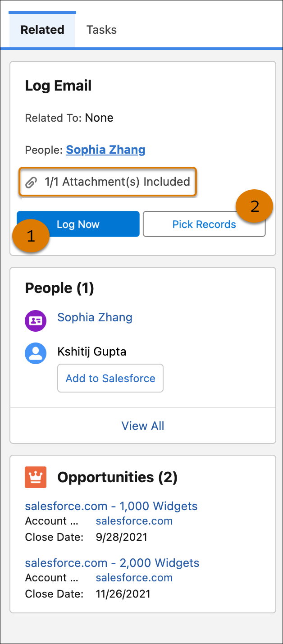This screenshot has height=644, width=283.
Task: Click the paperclip attachment icon
Action: click(x=31, y=183)
